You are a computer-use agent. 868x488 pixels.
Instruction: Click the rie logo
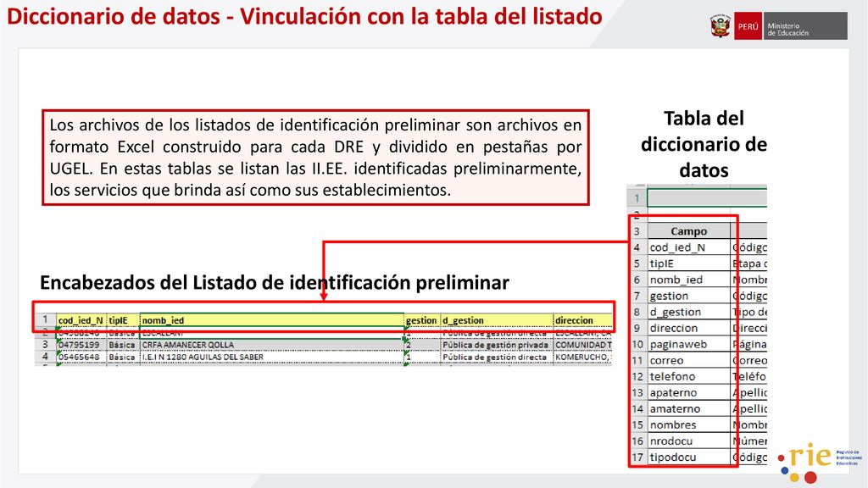pyautogui.click(x=820, y=462)
